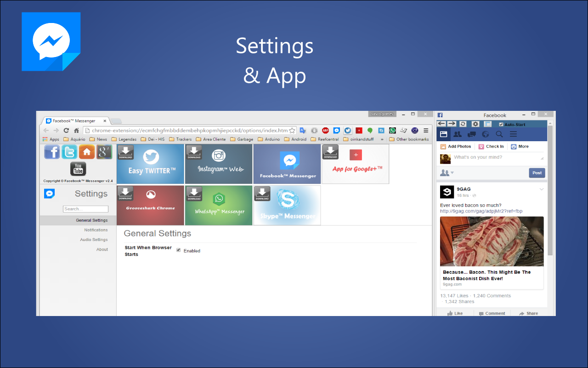The width and height of the screenshot is (588, 368).
Task: Open the audience selector dropdown beside Post
Action: 447,173
